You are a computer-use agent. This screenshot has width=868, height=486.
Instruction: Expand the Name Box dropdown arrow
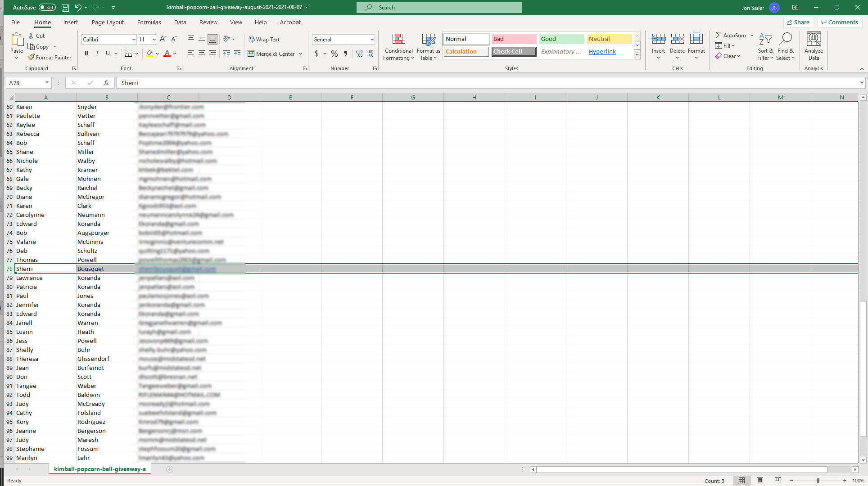tap(47, 83)
